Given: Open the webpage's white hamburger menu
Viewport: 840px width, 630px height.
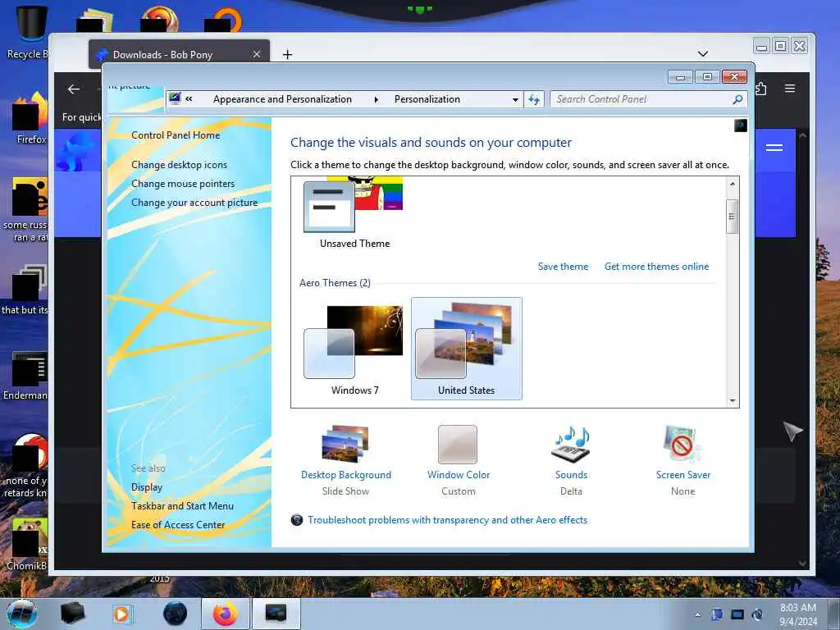Looking at the screenshot, I should click(774, 148).
